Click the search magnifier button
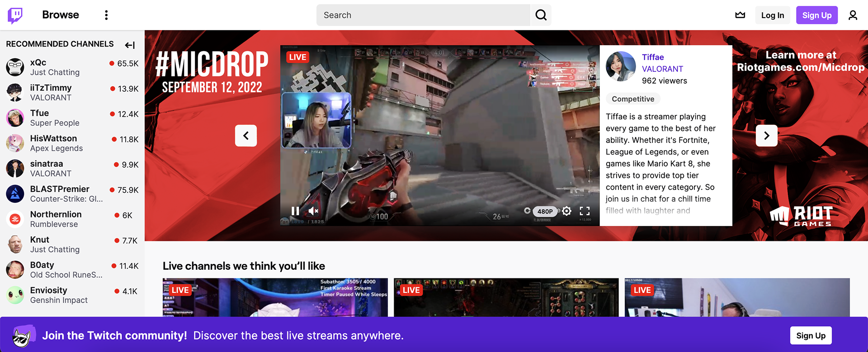Viewport: 868px width, 352px height. pos(541,15)
